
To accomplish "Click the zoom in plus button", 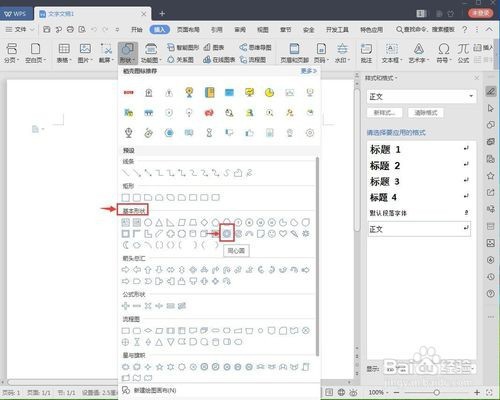I will 477,392.
